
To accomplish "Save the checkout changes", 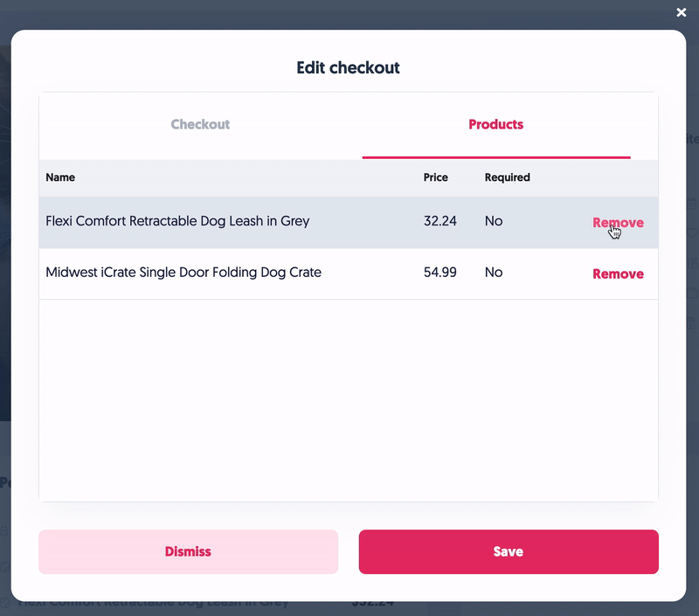I will pos(509,551).
